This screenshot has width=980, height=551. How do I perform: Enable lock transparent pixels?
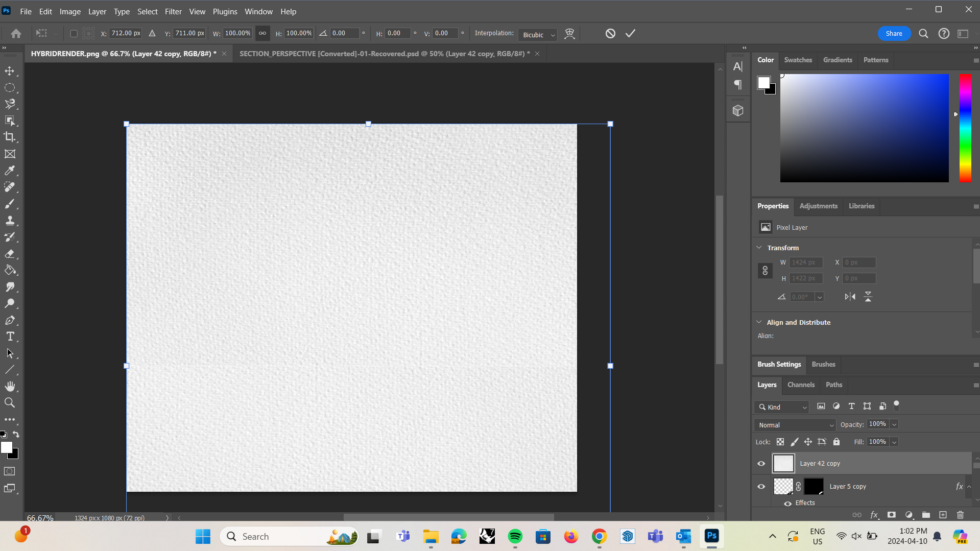780,442
